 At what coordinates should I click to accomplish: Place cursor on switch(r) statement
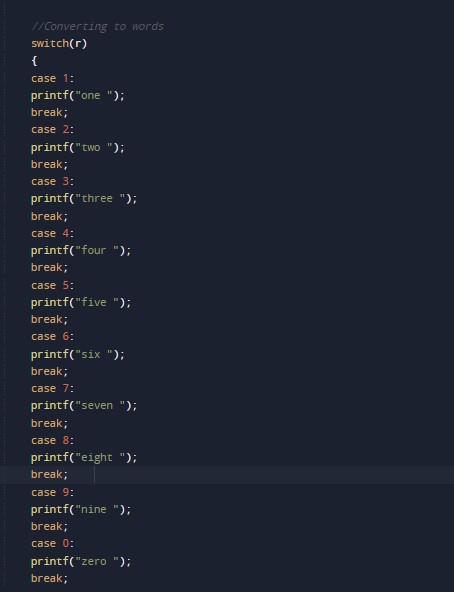tap(59, 43)
